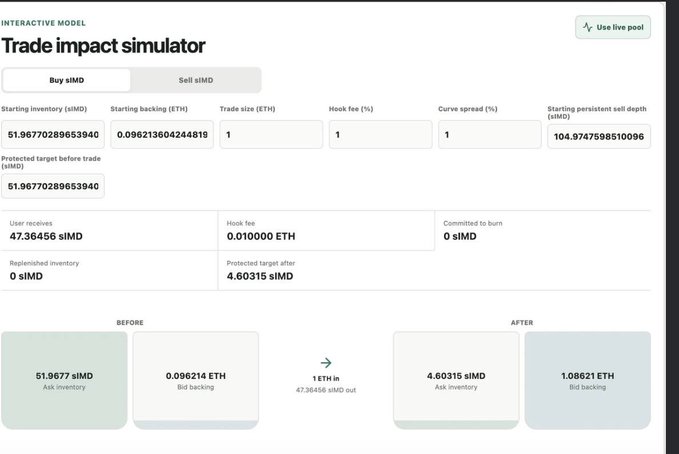The width and height of the screenshot is (679, 454).
Task: Click the Trade size (ETH) input field
Action: (x=271, y=135)
